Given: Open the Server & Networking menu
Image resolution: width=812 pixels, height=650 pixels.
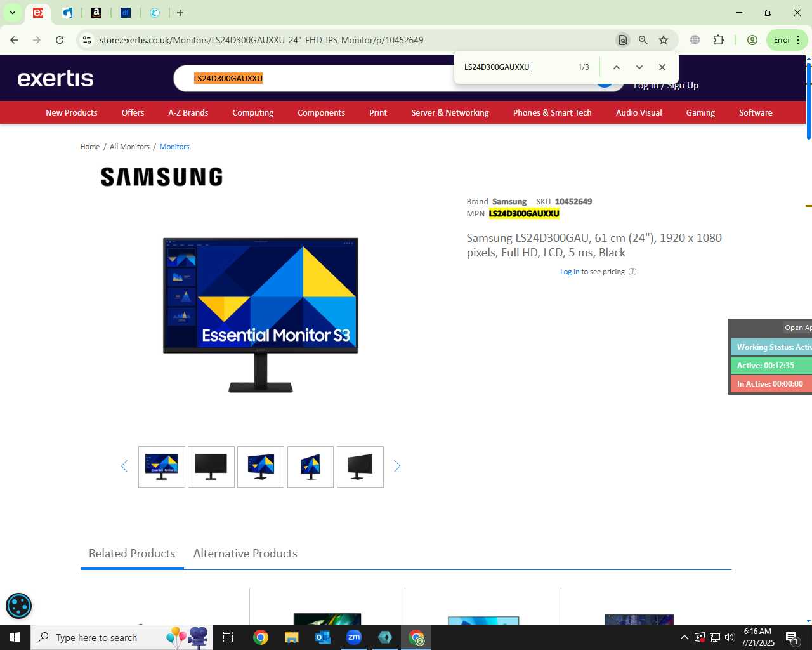Looking at the screenshot, I should (x=450, y=112).
